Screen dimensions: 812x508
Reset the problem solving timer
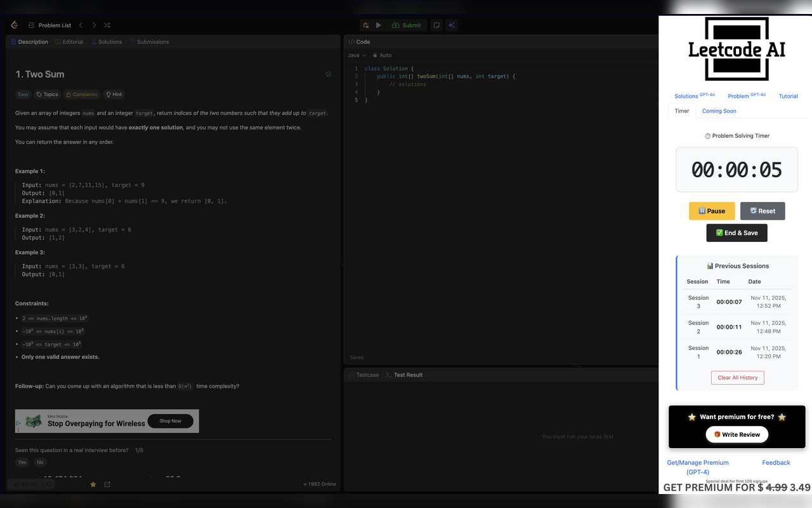[763, 211]
